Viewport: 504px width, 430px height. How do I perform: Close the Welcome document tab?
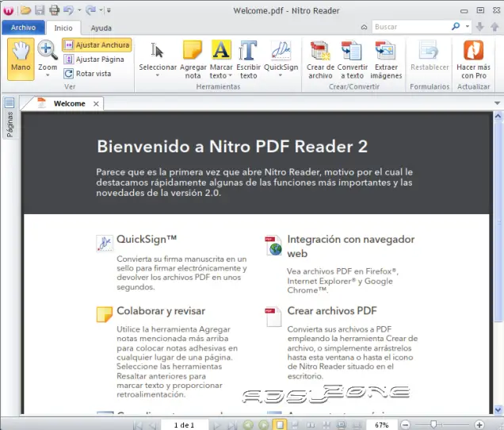click(x=96, y=104)
